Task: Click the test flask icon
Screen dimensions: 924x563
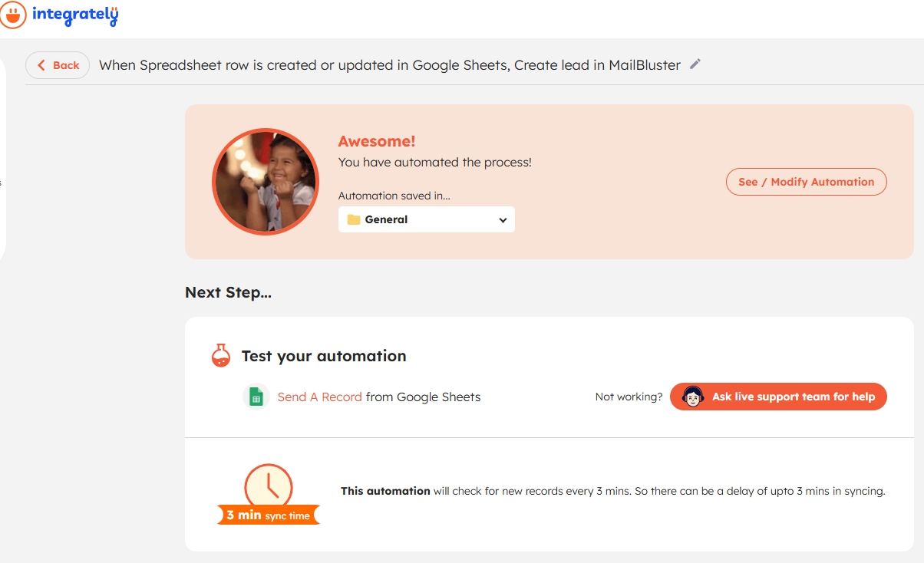Action: (221, 355)
